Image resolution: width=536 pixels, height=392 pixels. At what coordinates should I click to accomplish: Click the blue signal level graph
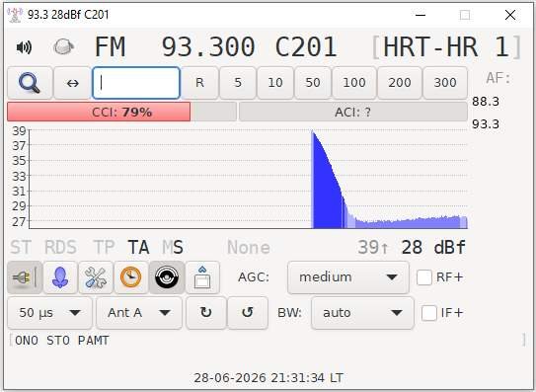point(248,179)
